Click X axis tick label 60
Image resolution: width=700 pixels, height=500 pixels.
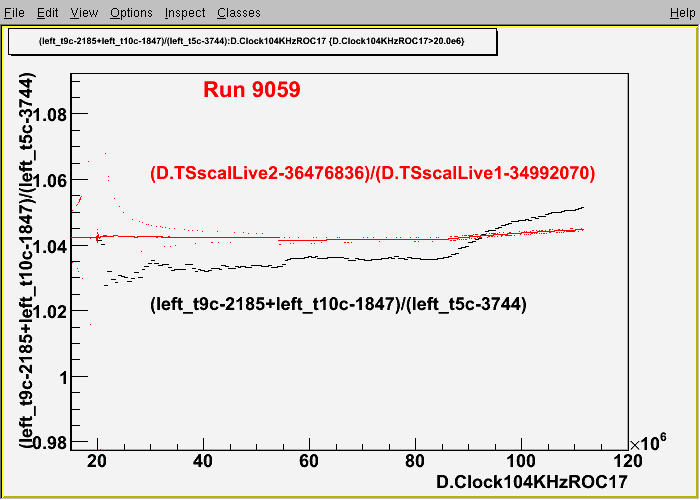tap(309, 460)
